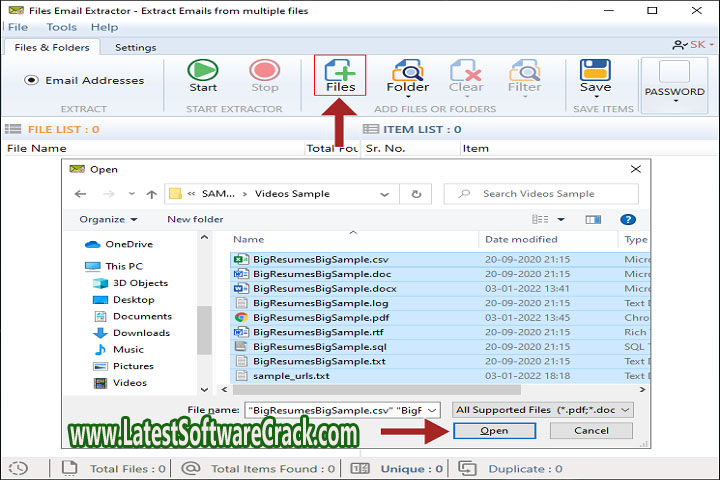Select Videos in navigation pane
Screen dimensions: 720x480
120,383
